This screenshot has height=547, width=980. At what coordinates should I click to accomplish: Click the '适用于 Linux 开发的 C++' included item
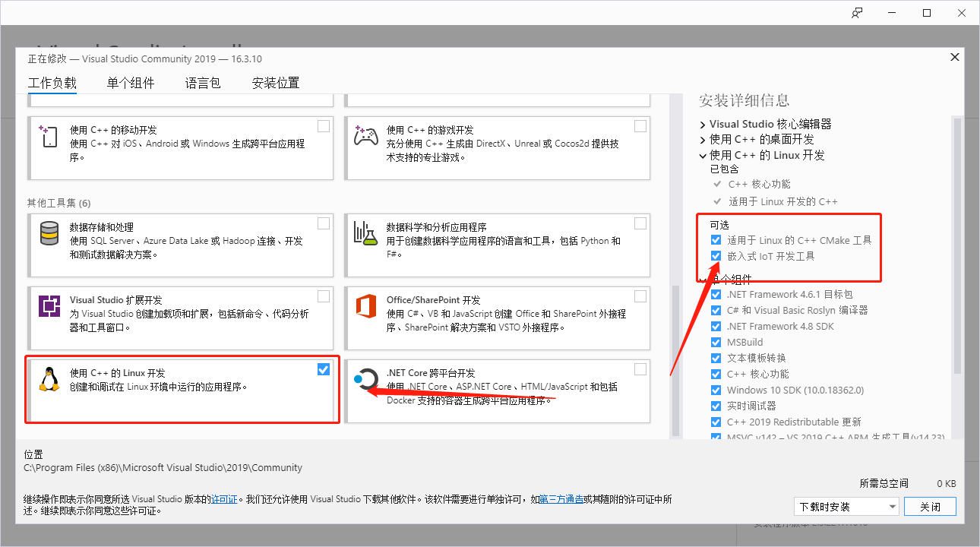pos(782,201)
